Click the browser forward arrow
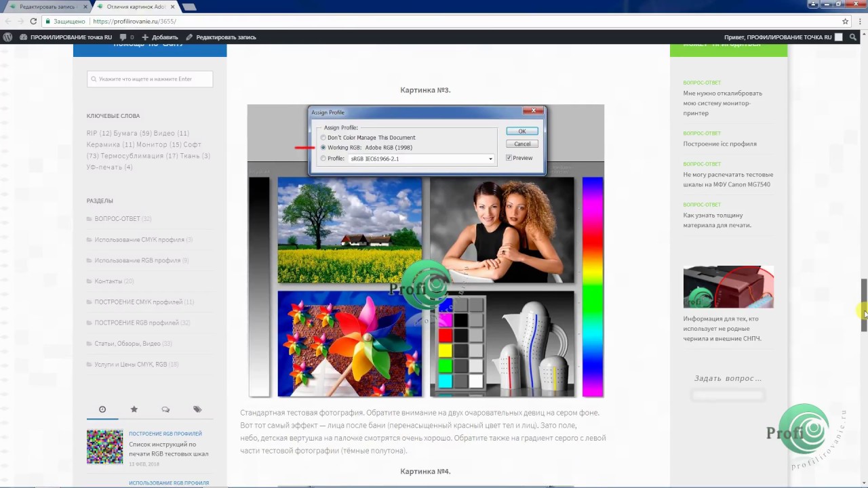The height and width of the screenshot is (488, 868). click(x=21, y=21)
